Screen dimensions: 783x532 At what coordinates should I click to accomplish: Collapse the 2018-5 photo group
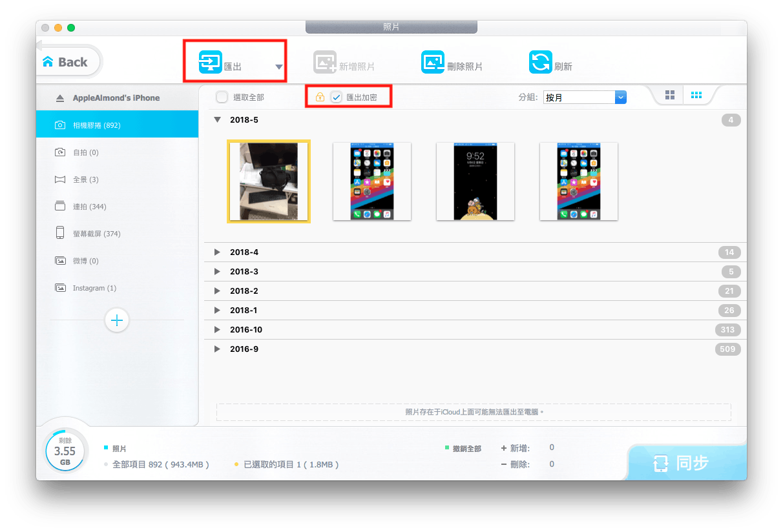pos(218,119)
